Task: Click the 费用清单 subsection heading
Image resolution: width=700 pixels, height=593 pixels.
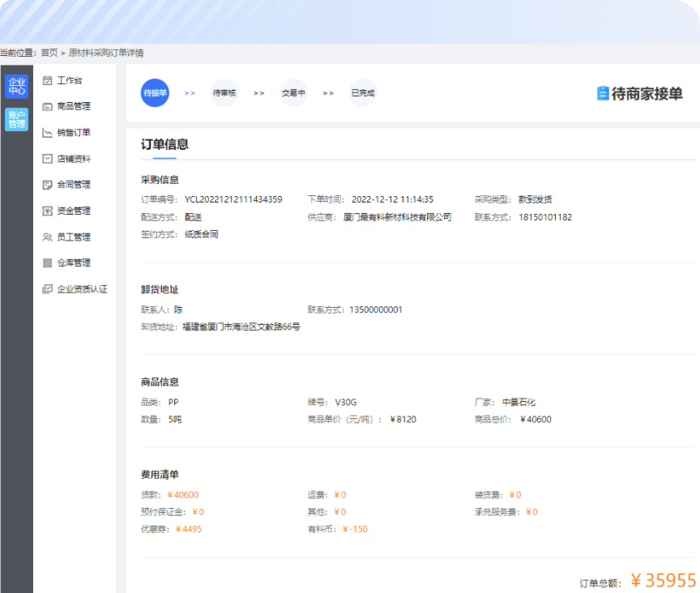Action: (x=160, y=475)
